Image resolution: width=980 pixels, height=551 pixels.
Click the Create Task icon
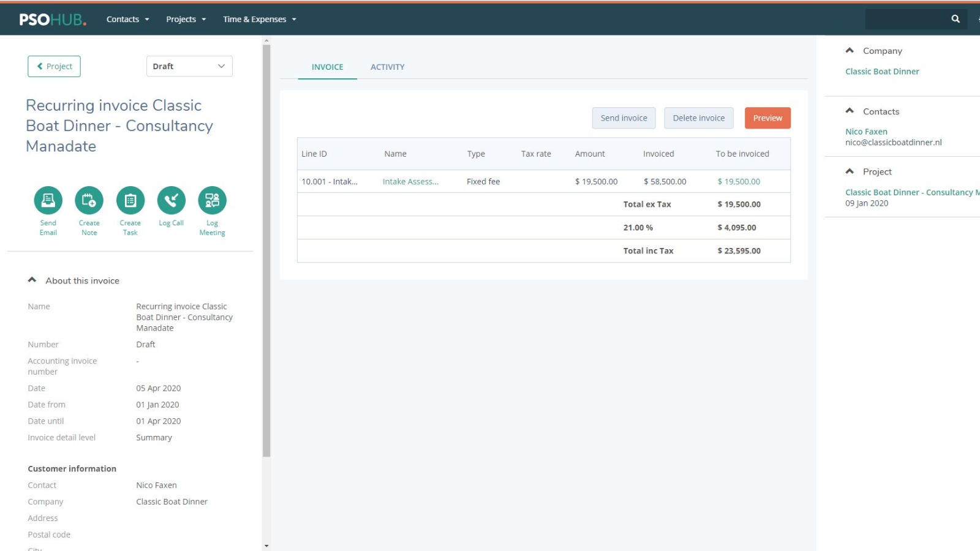click(130, 200)
